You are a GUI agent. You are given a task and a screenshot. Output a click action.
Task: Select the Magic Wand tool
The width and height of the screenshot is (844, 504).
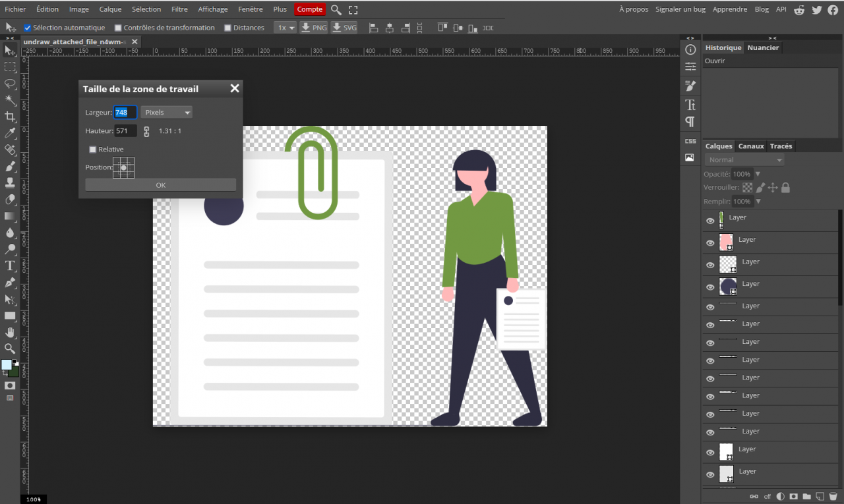point(10,100)
